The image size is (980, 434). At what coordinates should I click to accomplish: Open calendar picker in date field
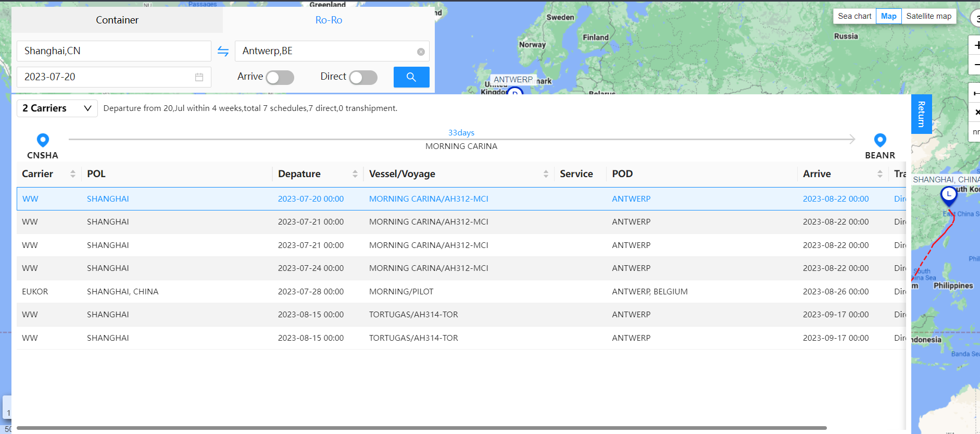click(x=199, y=77)
